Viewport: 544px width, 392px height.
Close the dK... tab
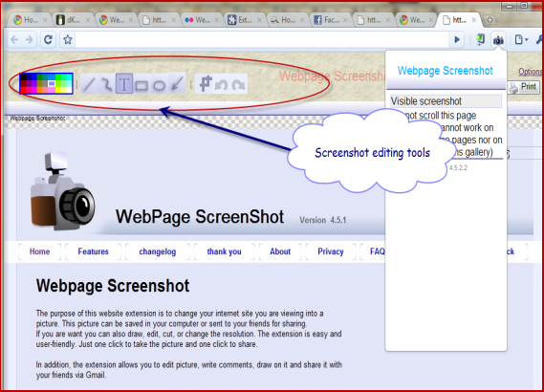pos(88,20)
